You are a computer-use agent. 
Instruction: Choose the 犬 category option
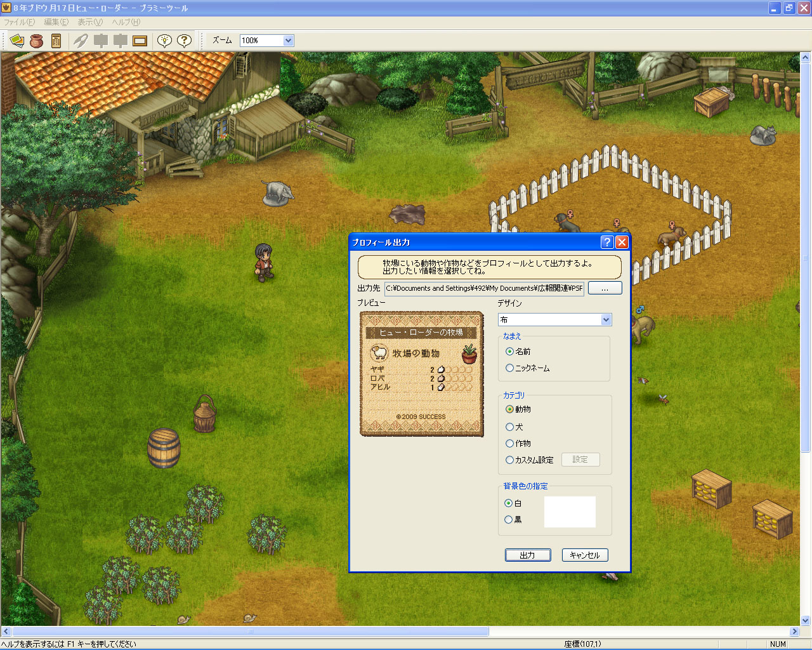point(509,427)
